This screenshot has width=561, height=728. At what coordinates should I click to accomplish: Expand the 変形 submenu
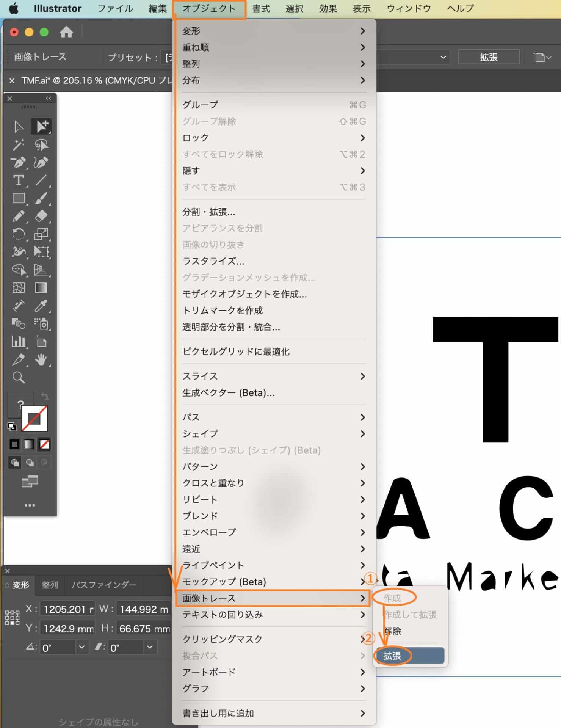click(274, 31)
